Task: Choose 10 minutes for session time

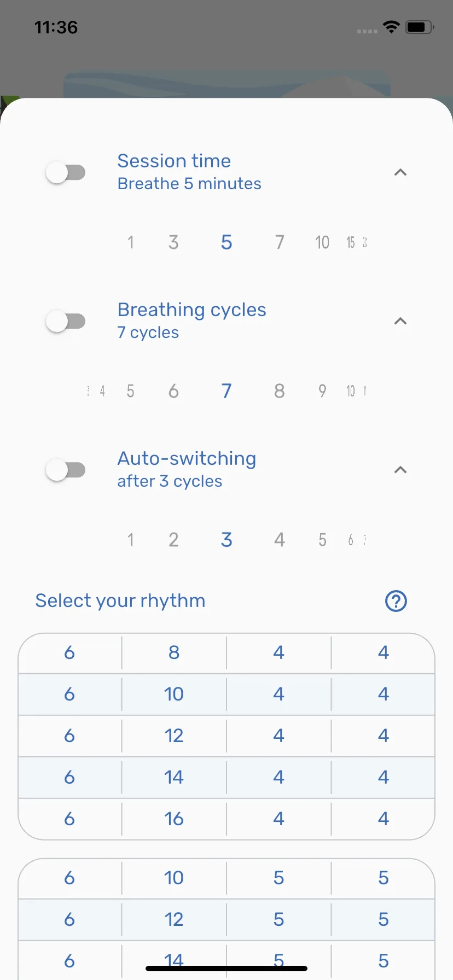Action: pyautogui.click(x=322, y=242)
